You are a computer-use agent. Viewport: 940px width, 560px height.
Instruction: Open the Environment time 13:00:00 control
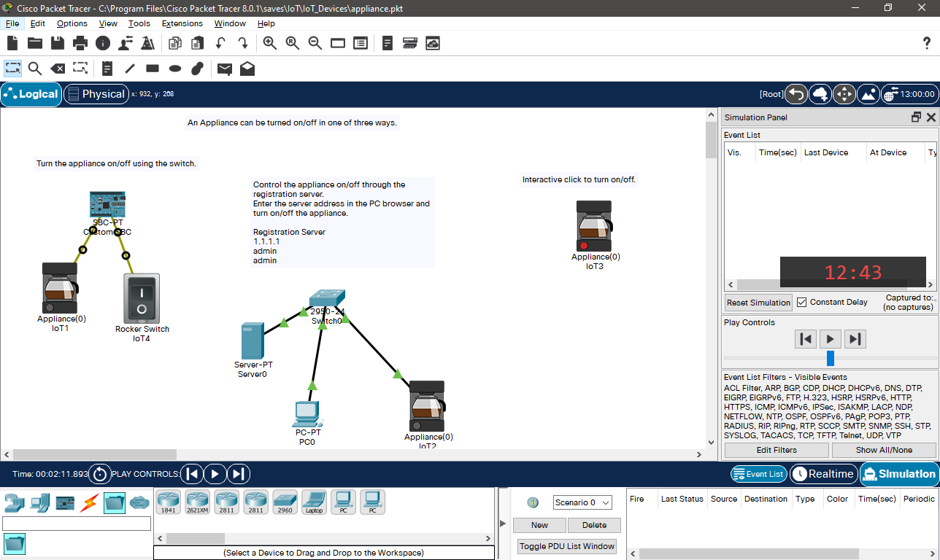click(x=909, y=94)
